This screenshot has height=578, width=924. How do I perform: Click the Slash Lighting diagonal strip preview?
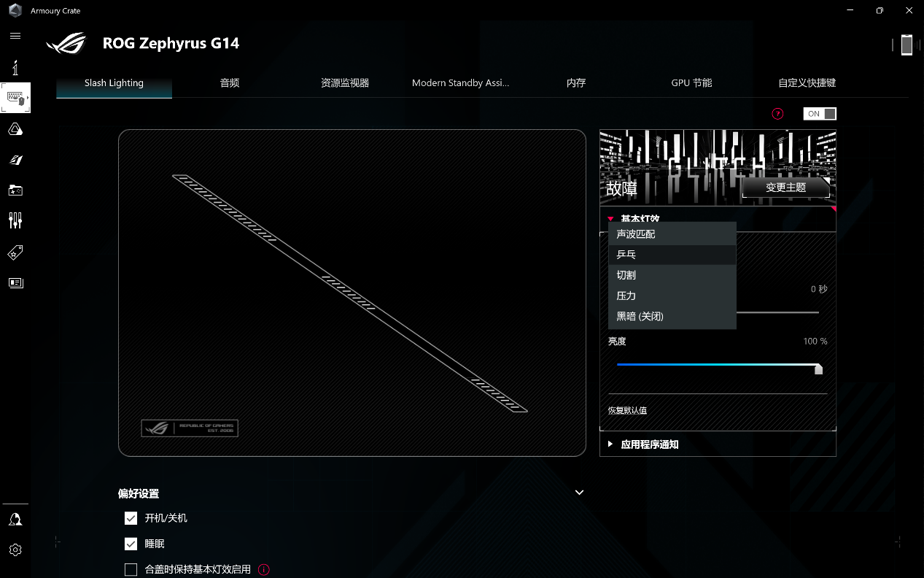coord(350,293)
